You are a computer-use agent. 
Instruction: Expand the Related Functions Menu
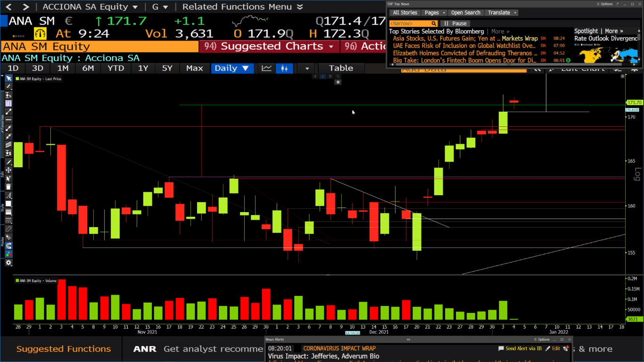click(x=243, y=7)
